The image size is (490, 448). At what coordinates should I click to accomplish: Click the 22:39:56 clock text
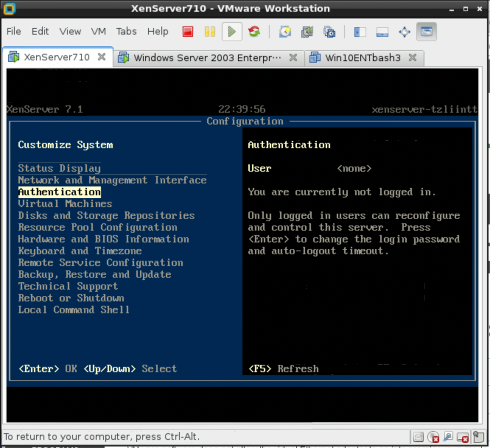242,110
